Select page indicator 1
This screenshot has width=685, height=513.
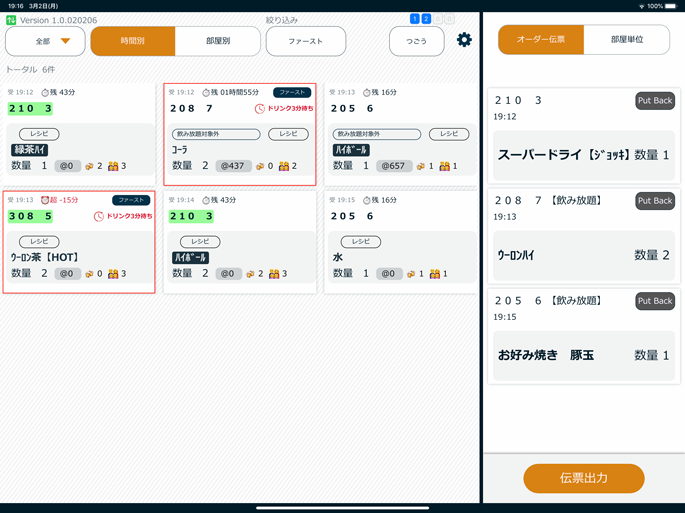point(415,18)
